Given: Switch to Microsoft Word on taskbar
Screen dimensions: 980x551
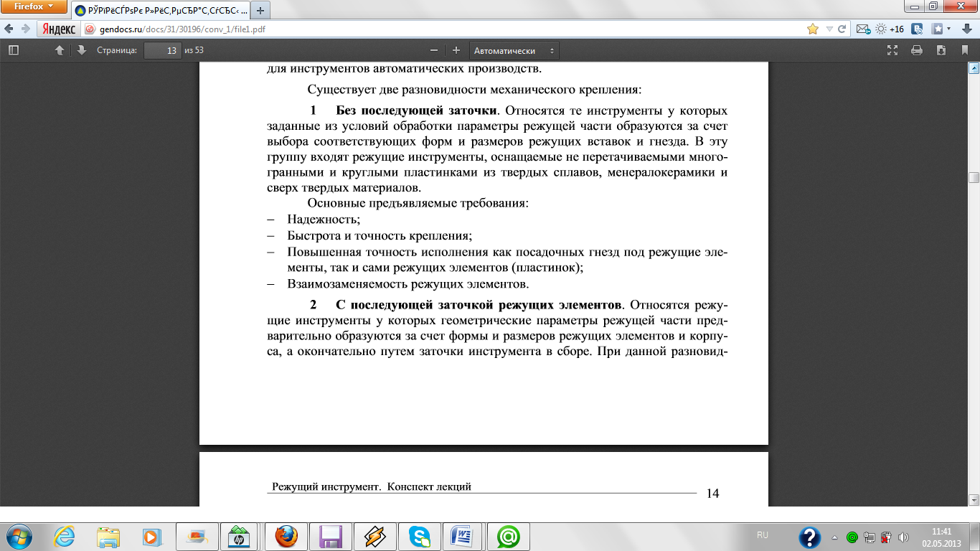Looking at the screenshot, I should point(463,536).
